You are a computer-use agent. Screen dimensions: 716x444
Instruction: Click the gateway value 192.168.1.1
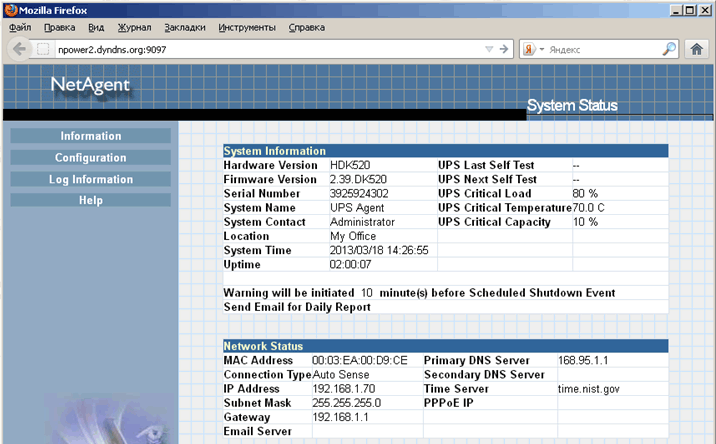click(x=340, y=417)
